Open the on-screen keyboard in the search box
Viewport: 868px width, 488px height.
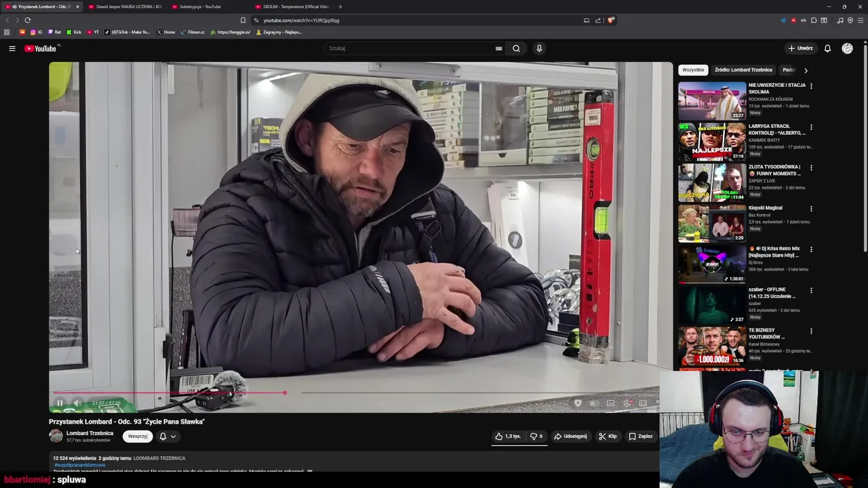(499, 48)
